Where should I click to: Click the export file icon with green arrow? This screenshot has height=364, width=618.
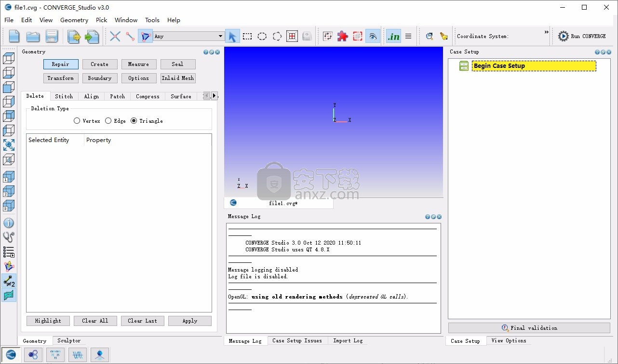(x=92, y=36)
